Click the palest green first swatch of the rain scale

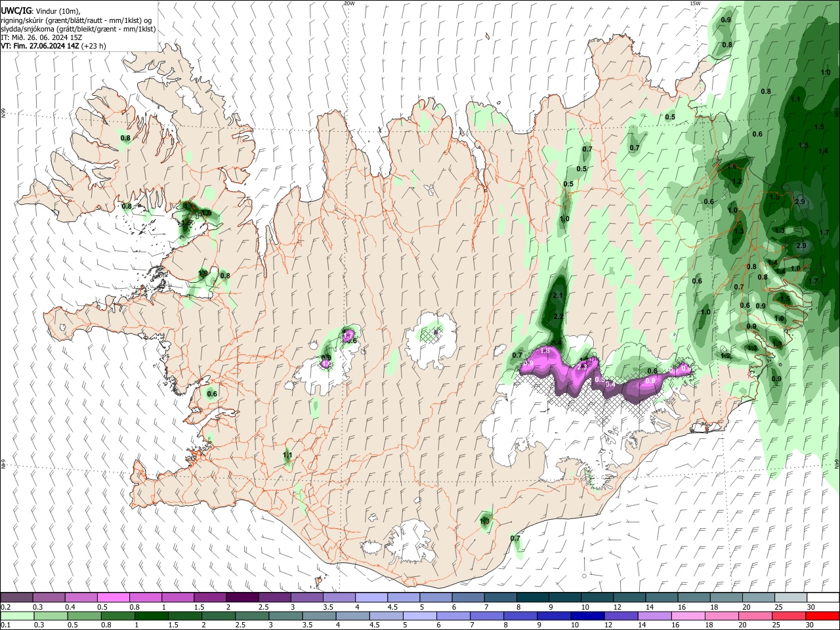pos(16,616)
